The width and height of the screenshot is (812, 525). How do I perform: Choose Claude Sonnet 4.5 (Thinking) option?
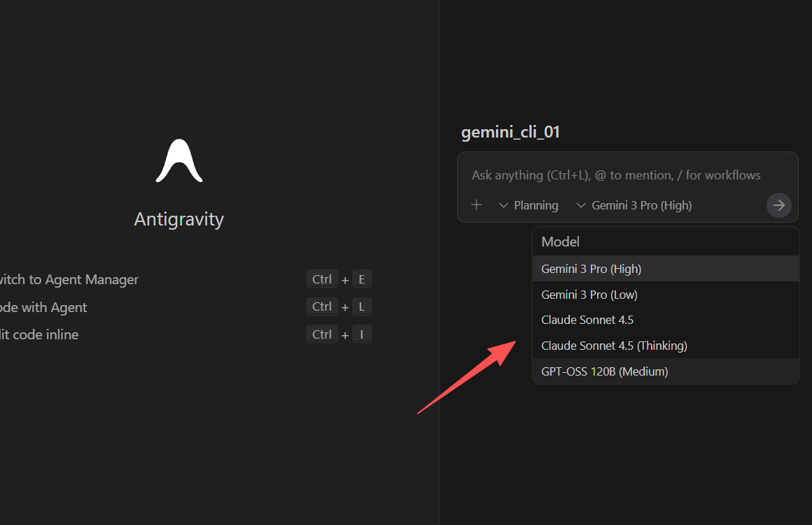pos(614,345)
